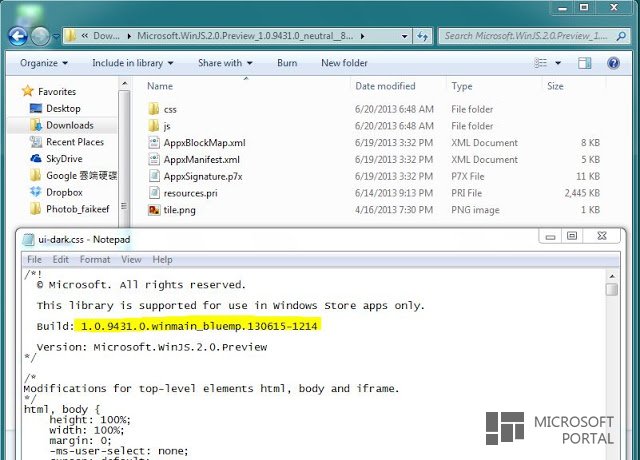Select the AppxManifest.xml file icon
This screenshot has width=640, height=460.
tap(154, 159)
